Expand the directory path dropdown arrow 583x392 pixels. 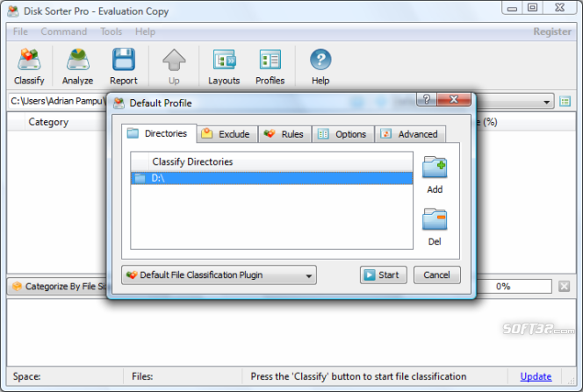[546, 102]
